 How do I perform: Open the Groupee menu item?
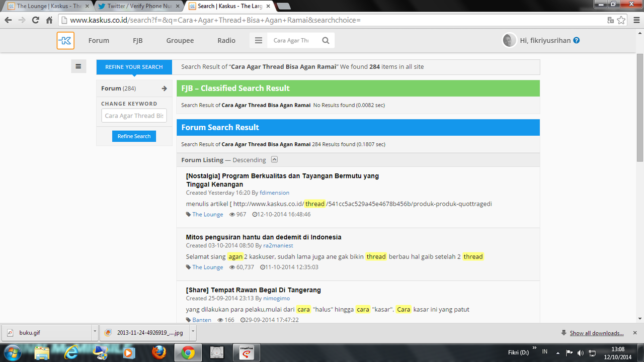pos(180,41)
